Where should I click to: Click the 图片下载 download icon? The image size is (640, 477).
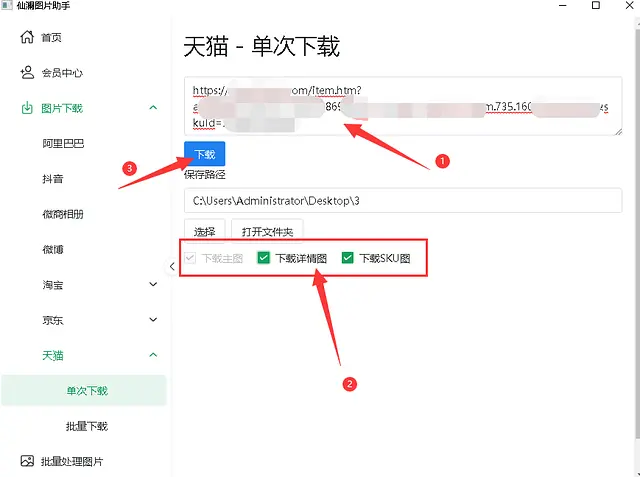tap(27, 108)
